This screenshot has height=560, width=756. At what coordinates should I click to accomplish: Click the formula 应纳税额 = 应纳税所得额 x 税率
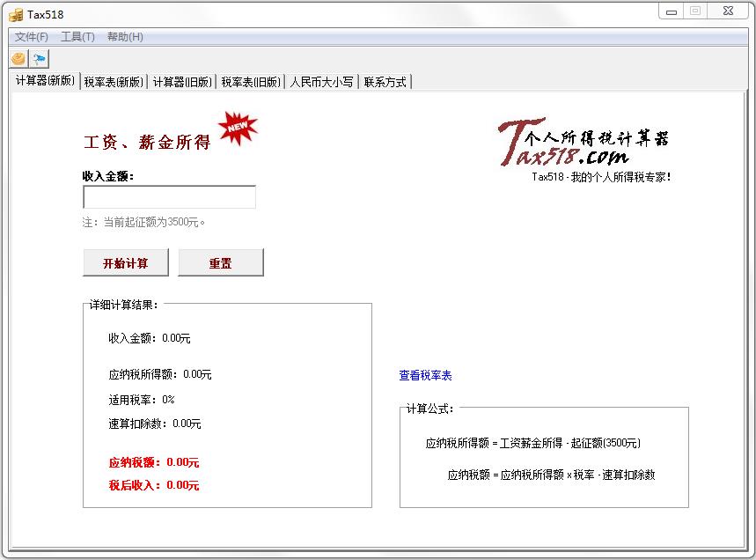click(x=551, y=475)
